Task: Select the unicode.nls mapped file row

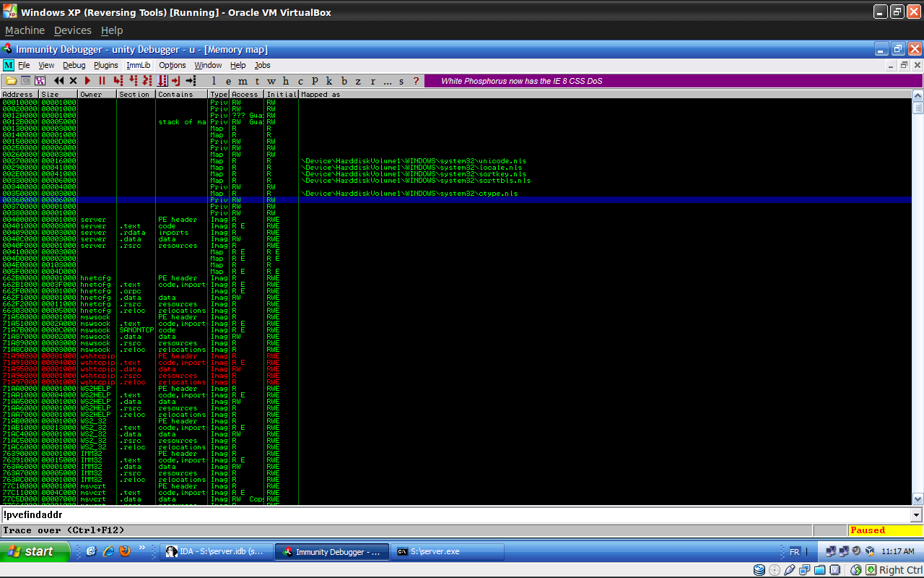Action: (x=456, y=161)
